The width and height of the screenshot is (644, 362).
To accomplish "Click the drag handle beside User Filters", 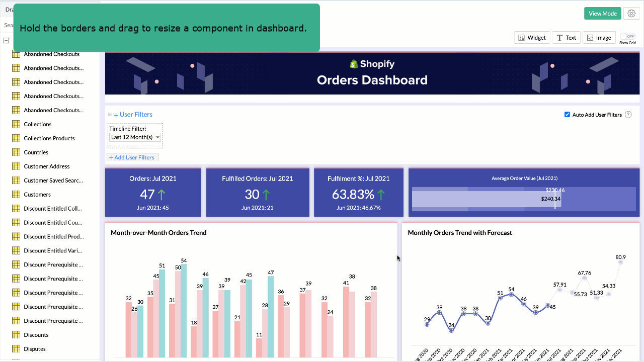I will pyautogui.click(x=110, y=114).
